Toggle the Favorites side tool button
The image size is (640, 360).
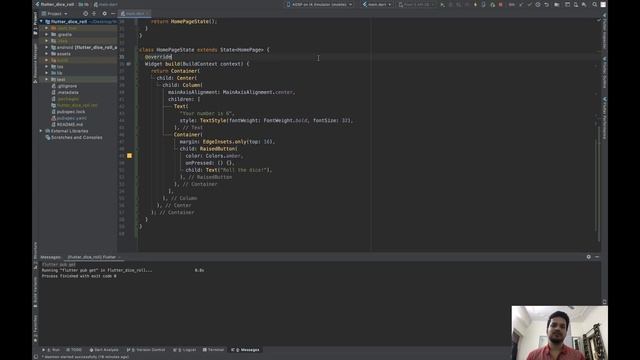tap(36, 329)
